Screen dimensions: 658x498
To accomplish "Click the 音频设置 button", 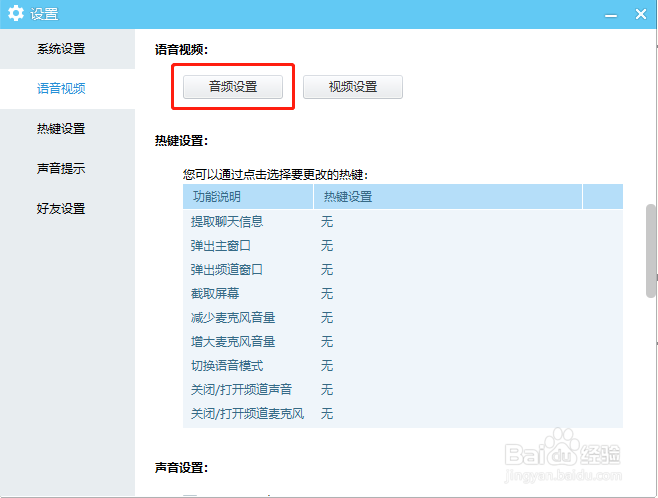I will (x=233, y=87).
